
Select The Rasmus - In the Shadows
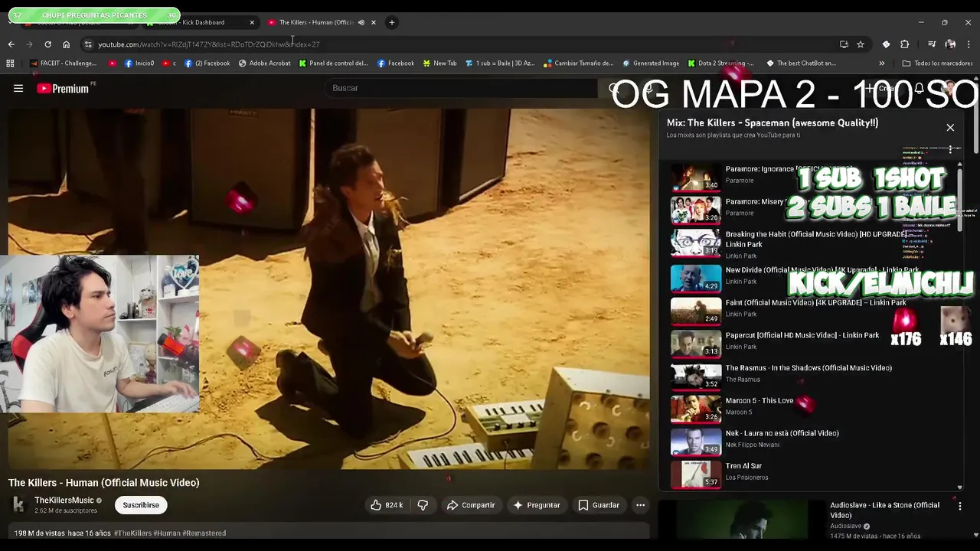point(812,375)
